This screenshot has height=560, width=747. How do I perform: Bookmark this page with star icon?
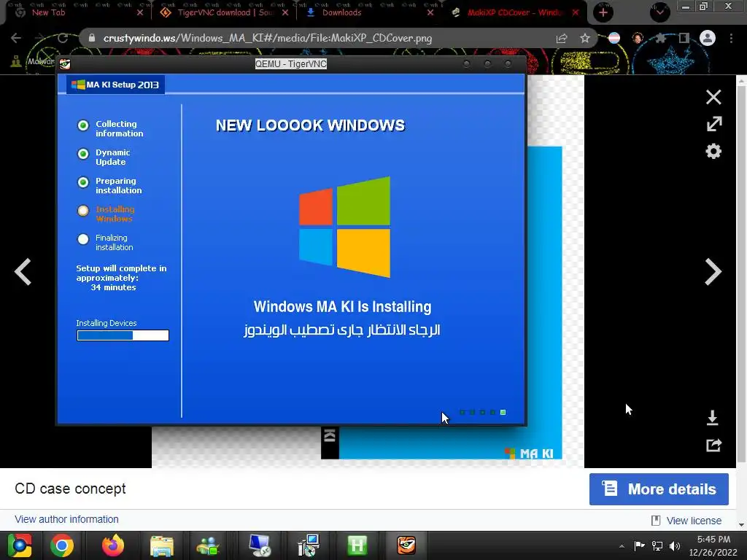tap(585, 38)
